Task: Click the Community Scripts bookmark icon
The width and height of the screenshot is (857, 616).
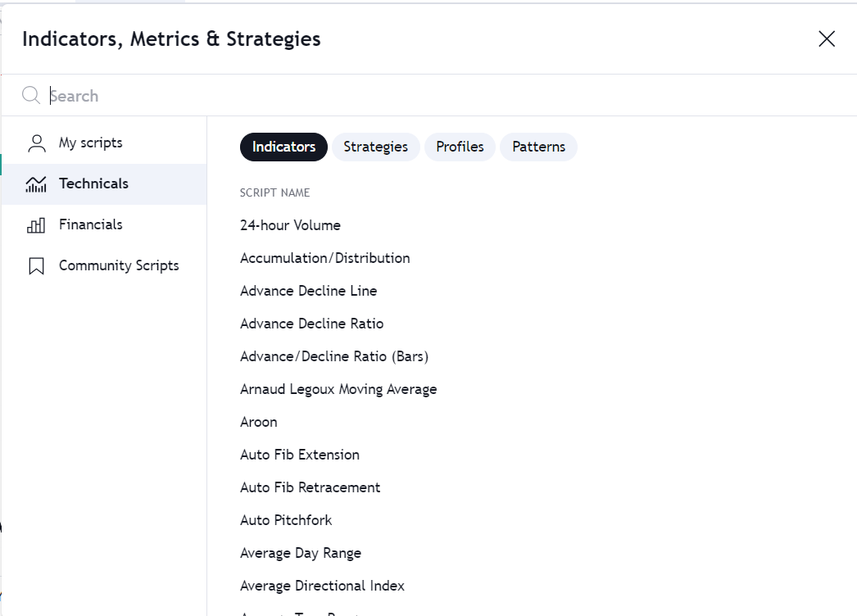Action: pyautogui.click(x=36, y=265)
